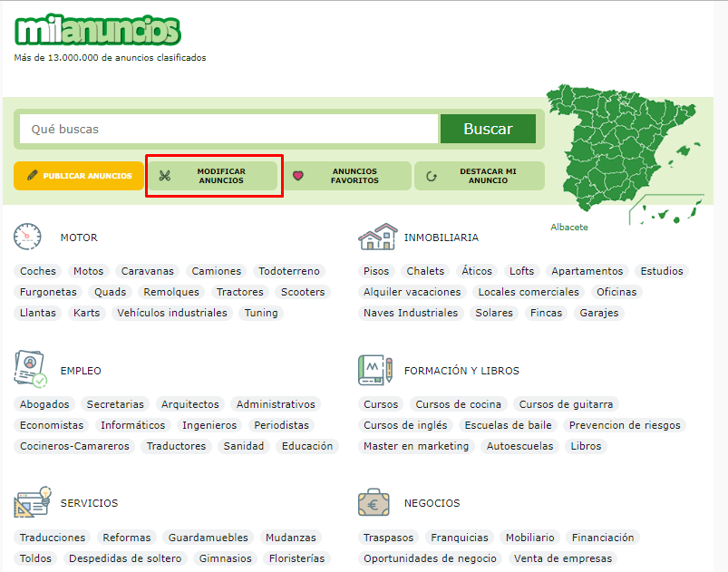Choose the Quads tag

click(x=110, y=292)
